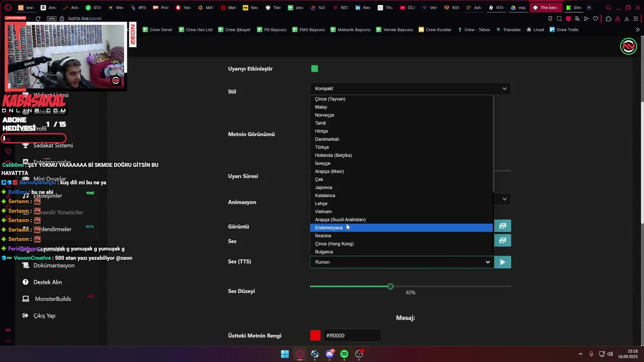
Task: Click the Opera GX taskbar icon
Action: (x=300, y=354)
